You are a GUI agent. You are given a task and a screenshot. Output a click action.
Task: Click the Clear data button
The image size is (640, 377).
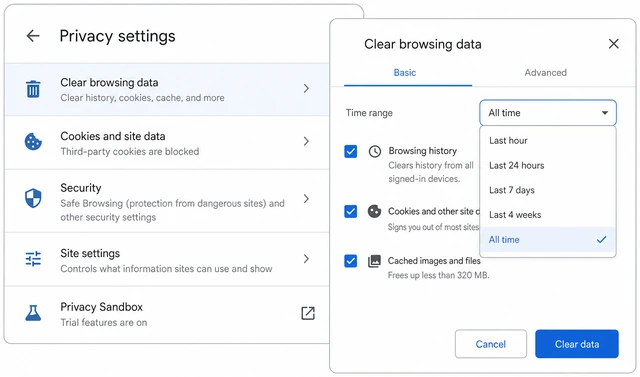[577, 344]
